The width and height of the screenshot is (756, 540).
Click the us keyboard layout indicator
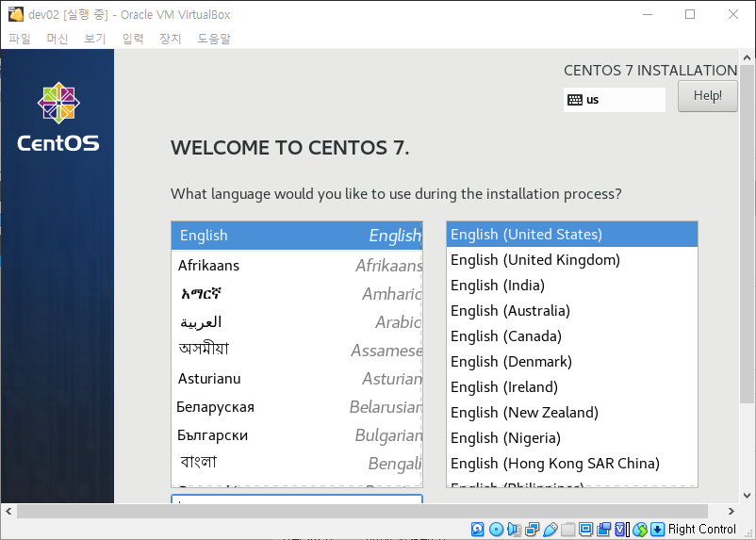tap(615, 100)
